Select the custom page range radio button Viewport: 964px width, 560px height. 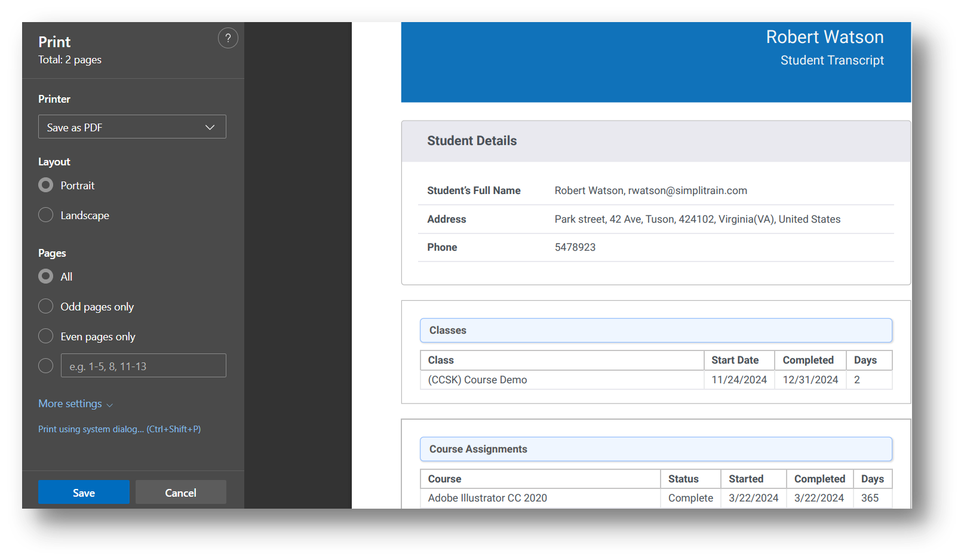[46, 366]
